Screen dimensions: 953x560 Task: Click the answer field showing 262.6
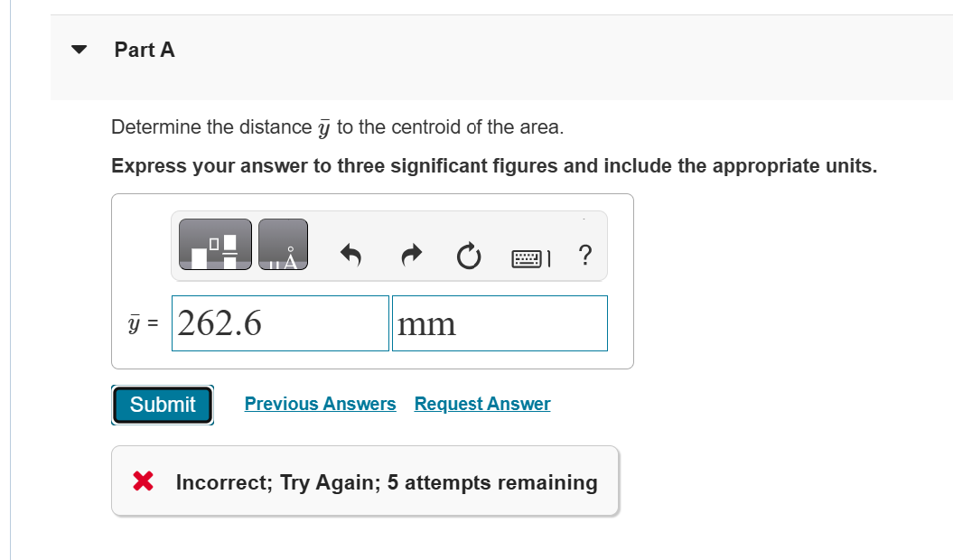tap(279, 322)
